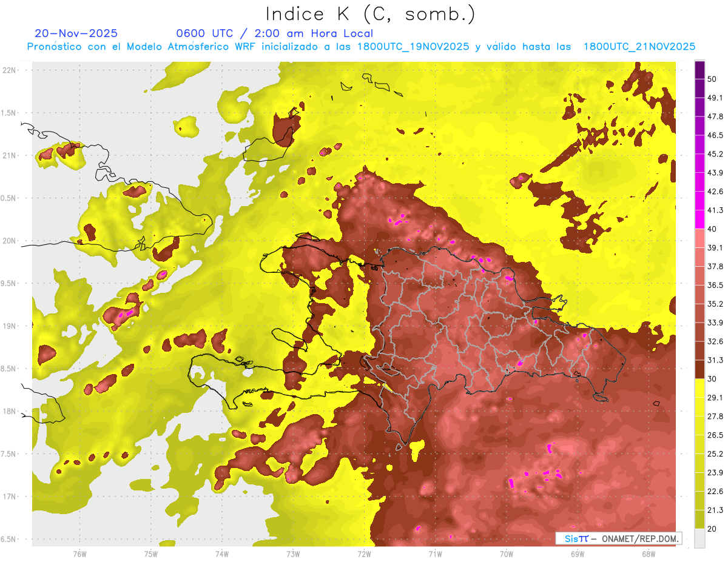Viewport: 728px width, 562px height.
Task: Click the '25.2' color scale value
Action: [715, 454]
